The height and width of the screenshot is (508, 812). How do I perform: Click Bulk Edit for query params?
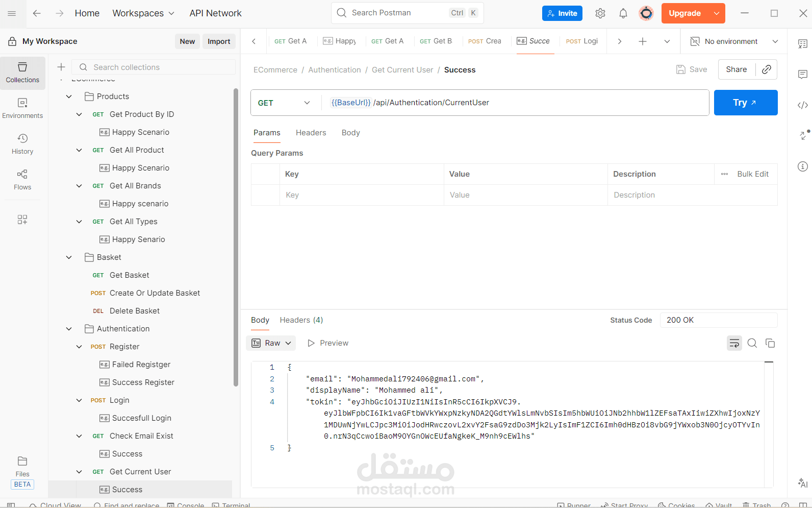coord(753,174)
